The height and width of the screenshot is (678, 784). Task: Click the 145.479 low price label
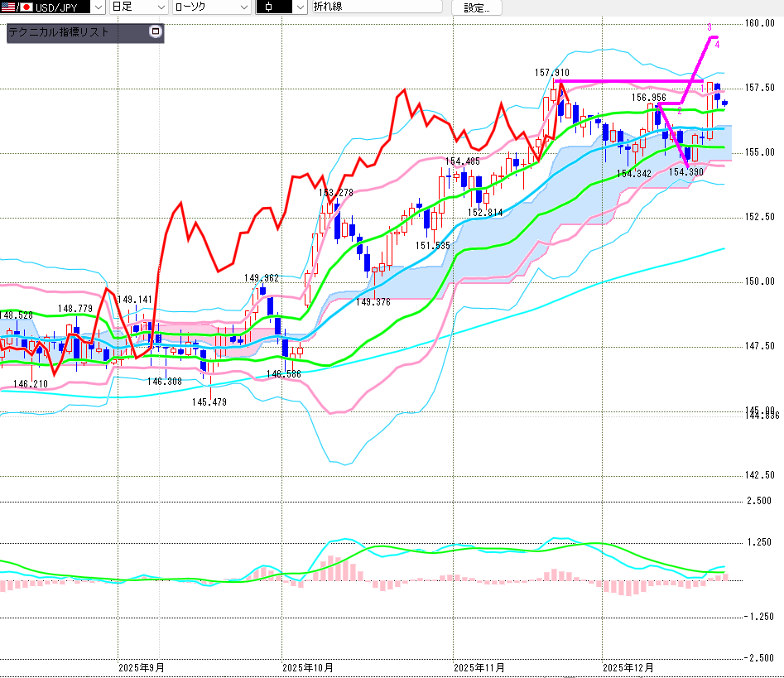[x=209, y=402]
